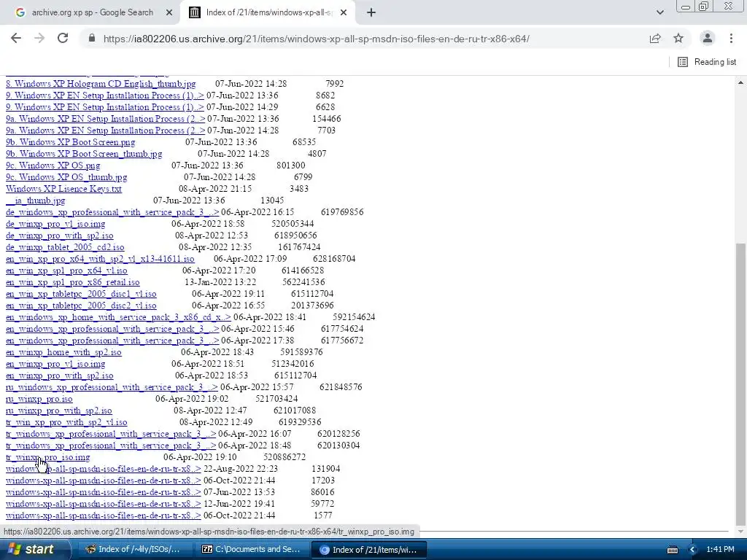Download de_winxp_pro_with_sp2.iso
Screen dimensions: 747x560
(x=60, y=236)
